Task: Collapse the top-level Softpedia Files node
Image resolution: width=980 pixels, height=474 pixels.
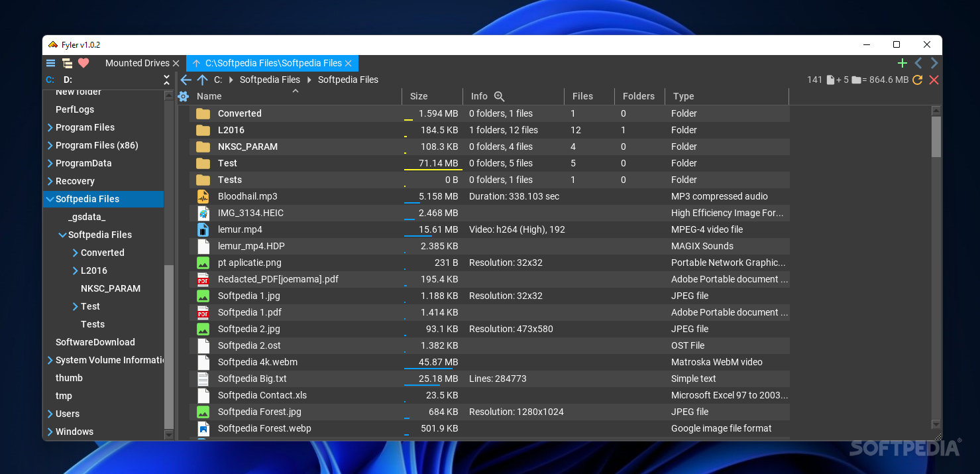Action: [x=50, y=199]
